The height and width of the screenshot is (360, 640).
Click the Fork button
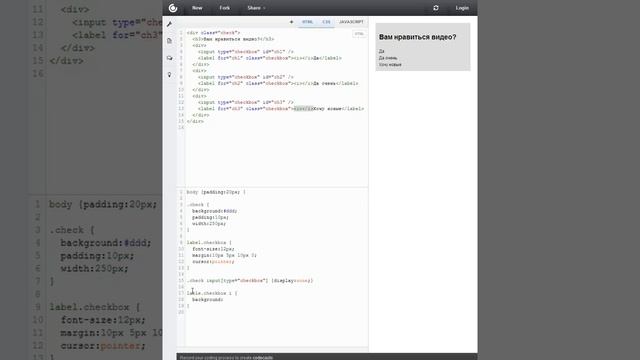224,8
